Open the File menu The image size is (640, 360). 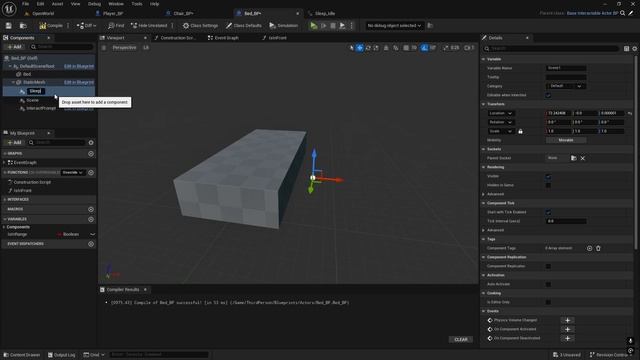(x=25, y=4)
